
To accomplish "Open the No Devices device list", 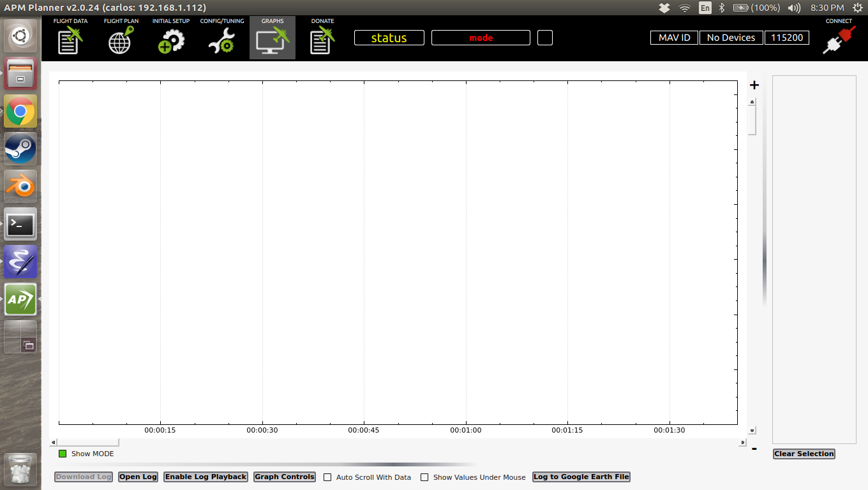I will (730, 38).
